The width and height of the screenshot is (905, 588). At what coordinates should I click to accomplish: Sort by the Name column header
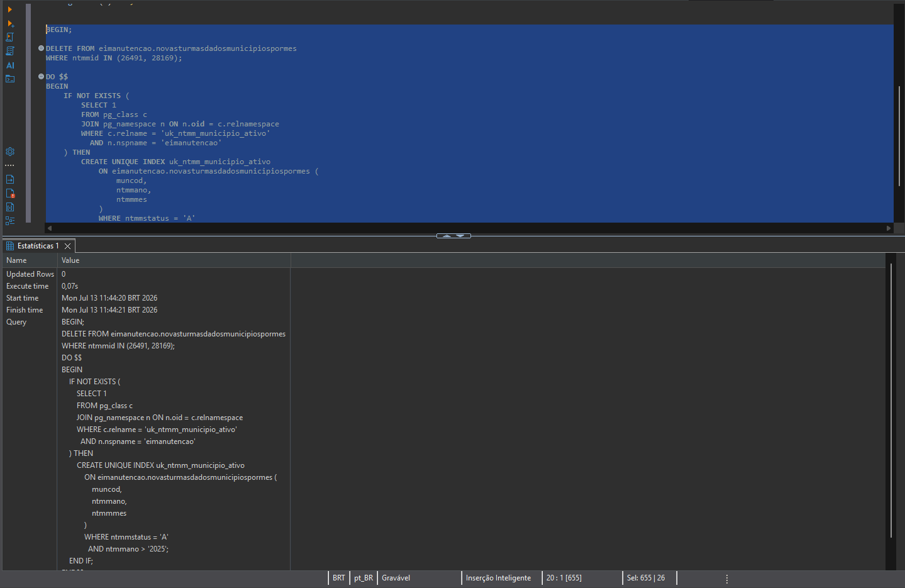point(30,260)
